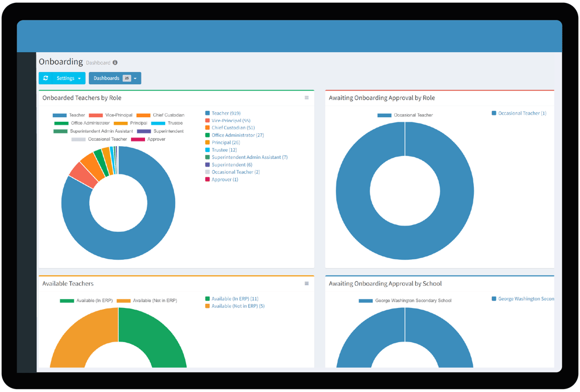The width and height of the screenshot is (580, 392).
Task: Toggle Trustee legend above role chart
Action: point(167,123)
